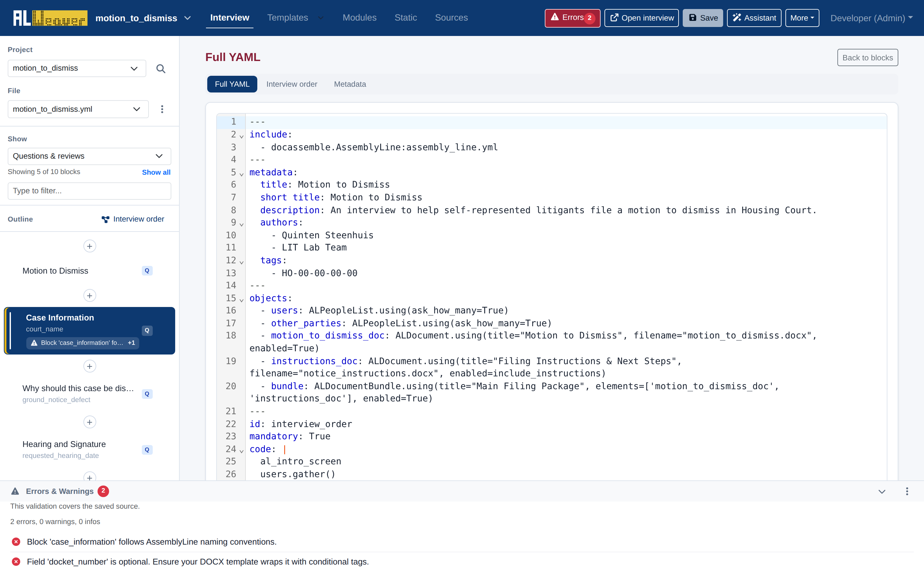The height and width of the screenshot is (578, 924).
Task: Click the Type to filter input
Action: tap(89, 191)
